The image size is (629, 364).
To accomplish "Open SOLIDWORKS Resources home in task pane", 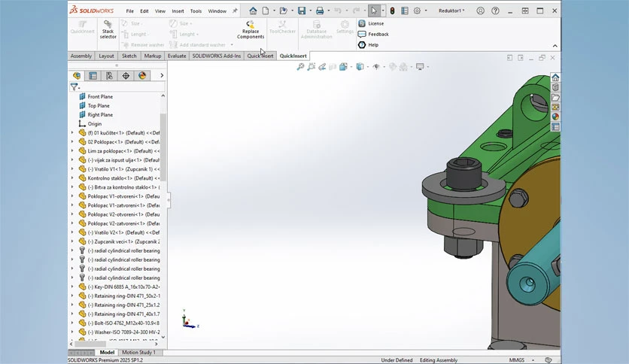I will 555,77.
